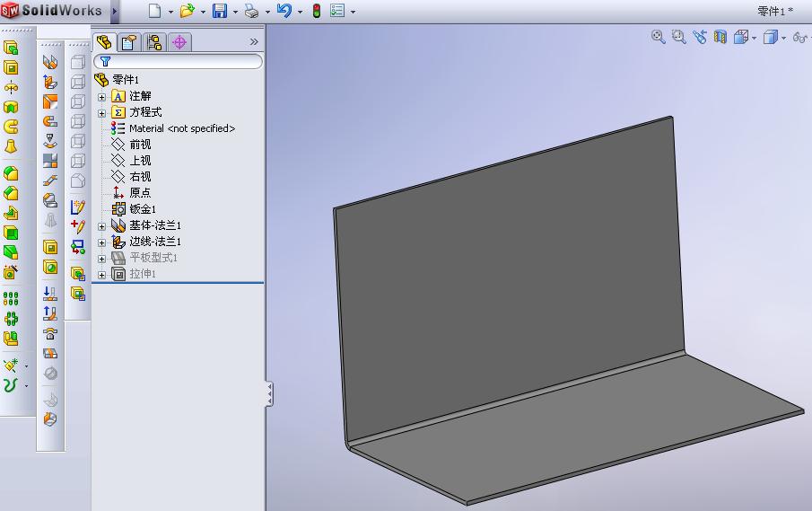Click the Display Style cube icon
Viewport: 812px width, 511px height.
pyautogui.click(x=771, y=37)
